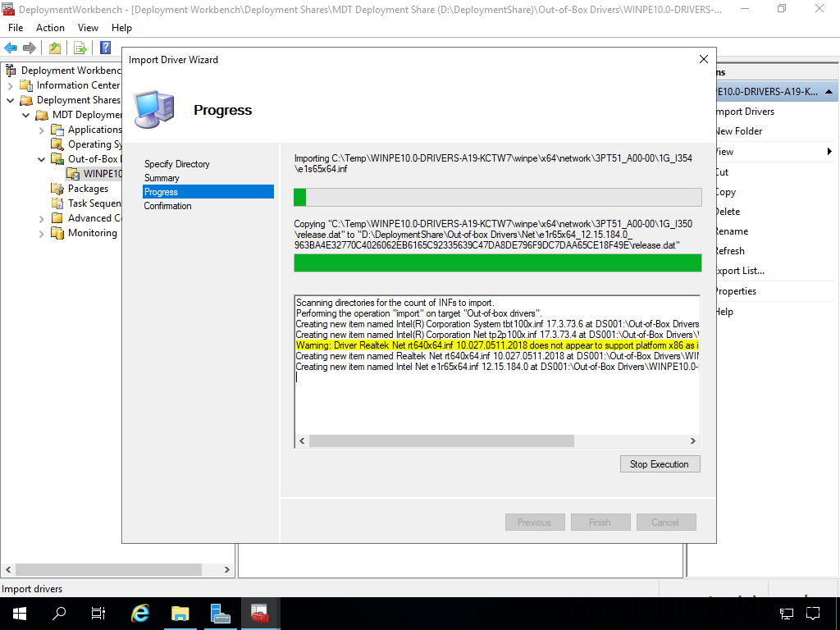This screenshot has width=840, height=630.
Task: Click Export List in the Actions pane
Action: coord(741,271)
